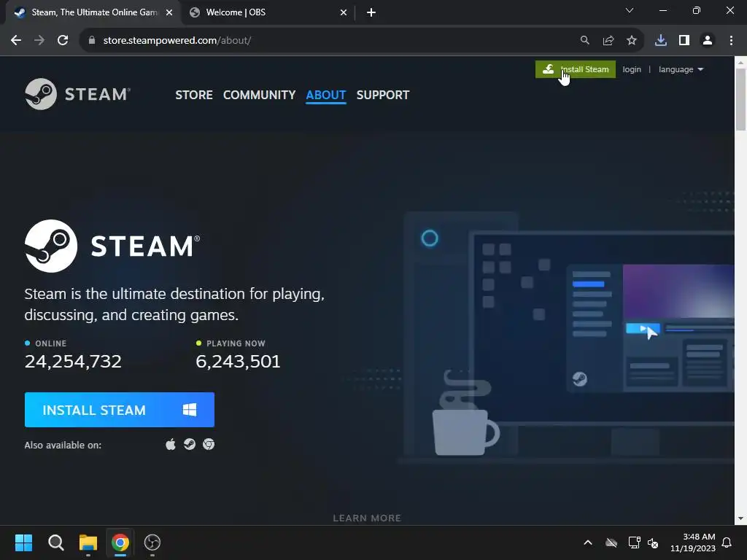Open the Windows Start menu
This screenshot has width=747, height=560.
tap(23, 542)
